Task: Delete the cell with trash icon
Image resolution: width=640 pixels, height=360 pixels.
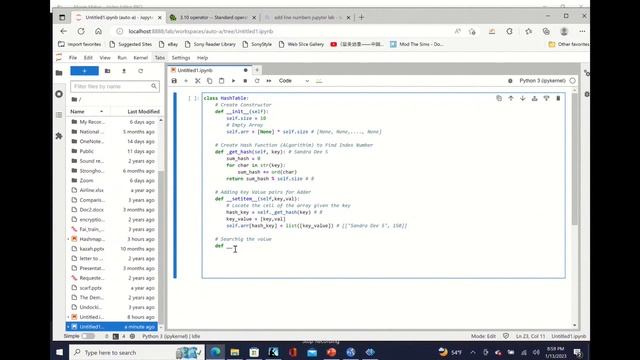Action: tap(558, 98)
